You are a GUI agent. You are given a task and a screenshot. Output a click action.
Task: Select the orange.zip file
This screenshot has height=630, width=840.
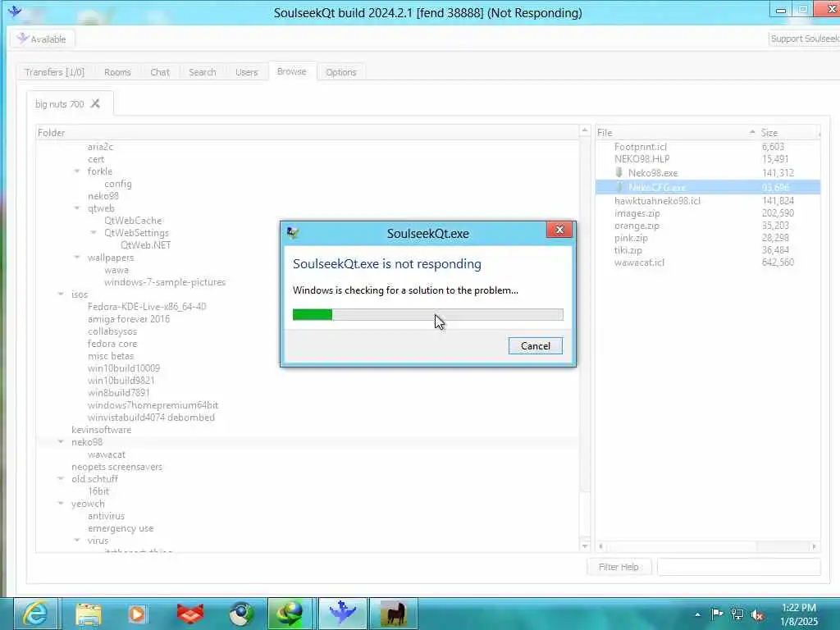pyautogui.click(x=637, y=226)
